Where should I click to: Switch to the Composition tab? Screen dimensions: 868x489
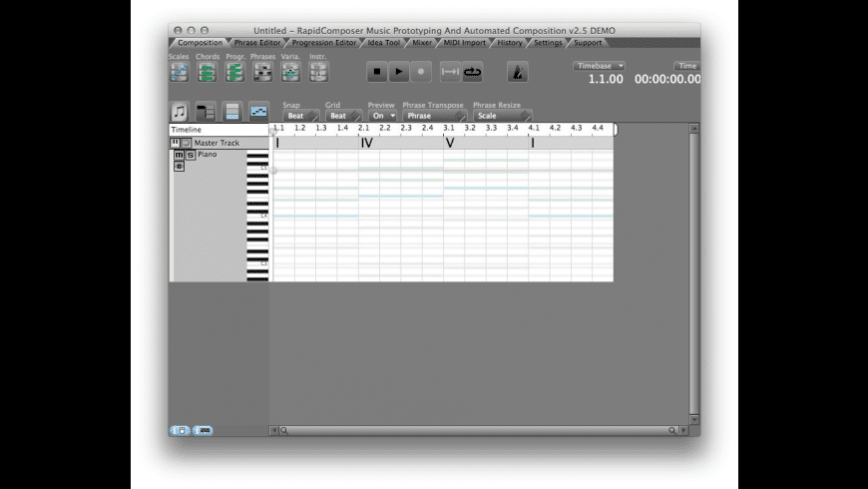pos(200,43)
